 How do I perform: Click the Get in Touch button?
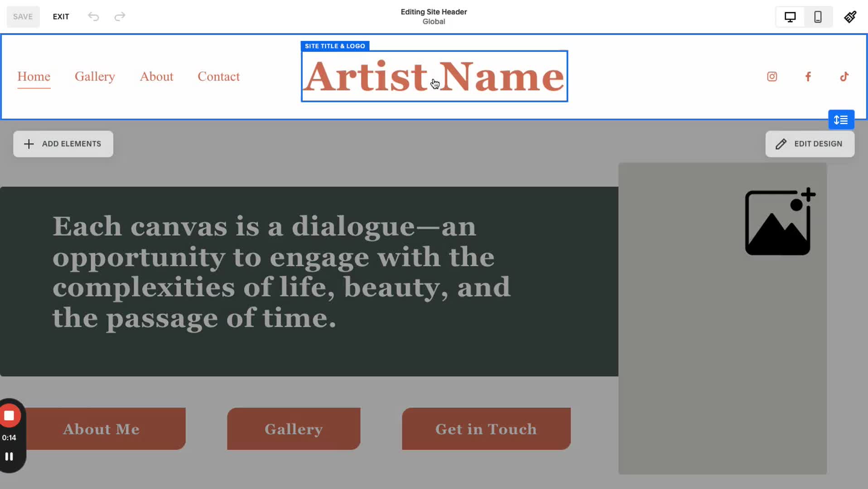click(x=486, y=429)
